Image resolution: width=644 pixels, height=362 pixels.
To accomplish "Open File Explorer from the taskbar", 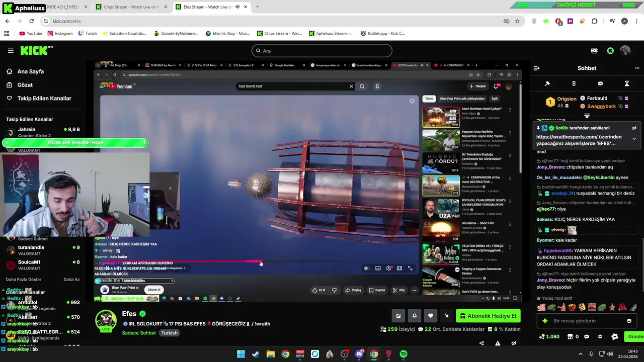I will coord(271,354).
